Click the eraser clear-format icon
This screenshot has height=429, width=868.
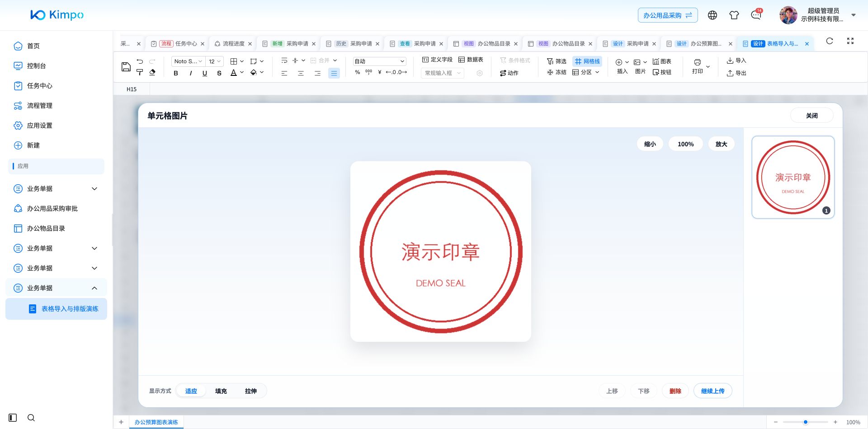tap(152, 72)
